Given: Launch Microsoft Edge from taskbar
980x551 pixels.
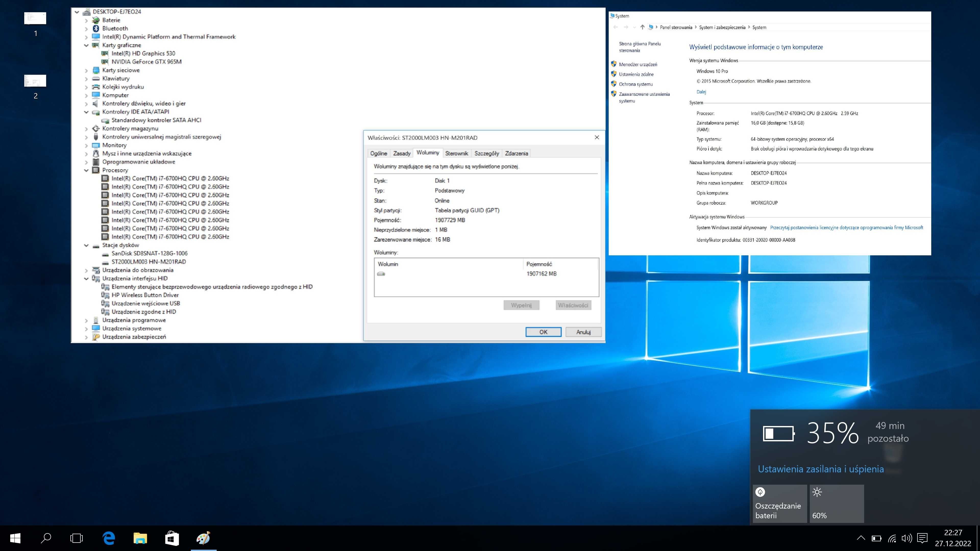Looking at the screenshot, I should tap(109, 538).
